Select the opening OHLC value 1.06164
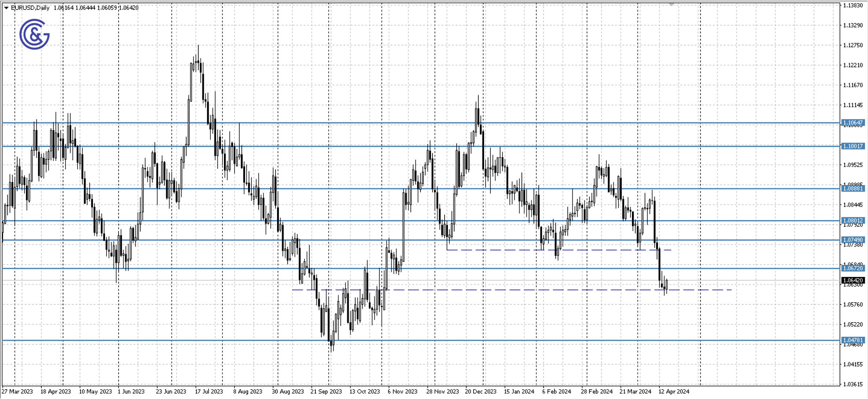Image resolution: width=868 pixels, height=399 pixels. coord(64,7)
